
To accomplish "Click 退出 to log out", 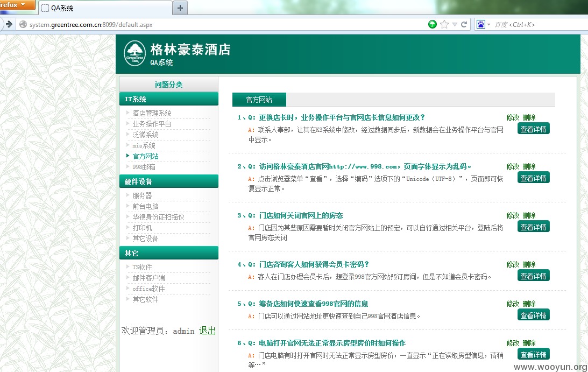I will click(x=207, y=331).
